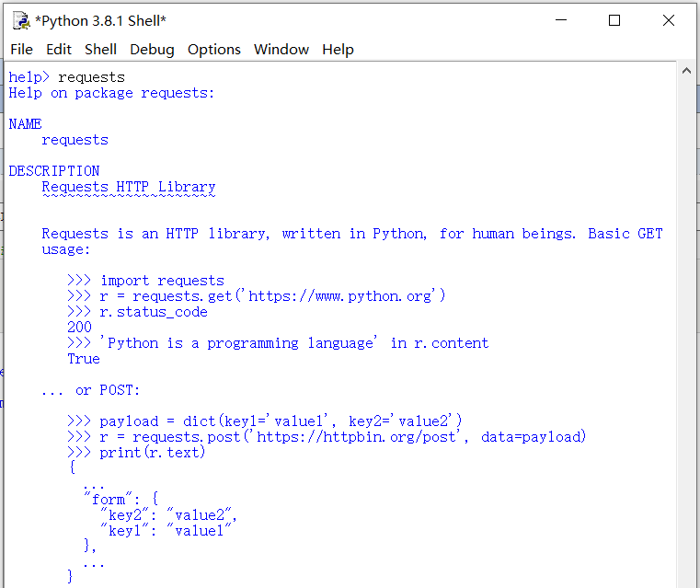This screenshot has width=700, height=588.
Task: Open the Edit menu
Action: pos(59,50)
